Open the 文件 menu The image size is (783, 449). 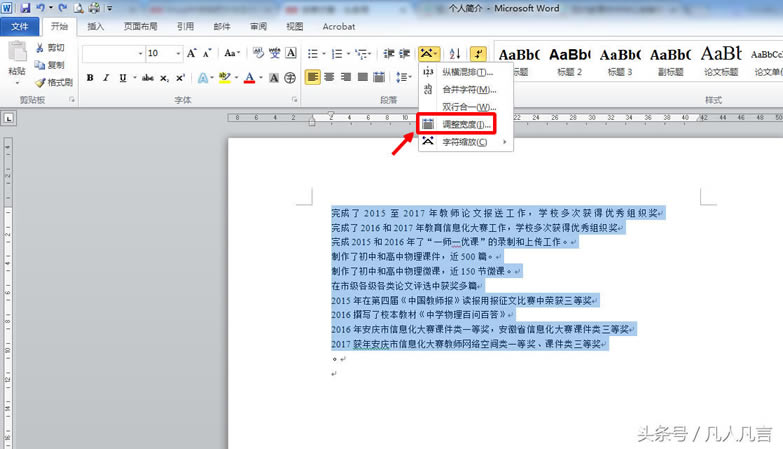pyautogui.click(x=20, y=27)
